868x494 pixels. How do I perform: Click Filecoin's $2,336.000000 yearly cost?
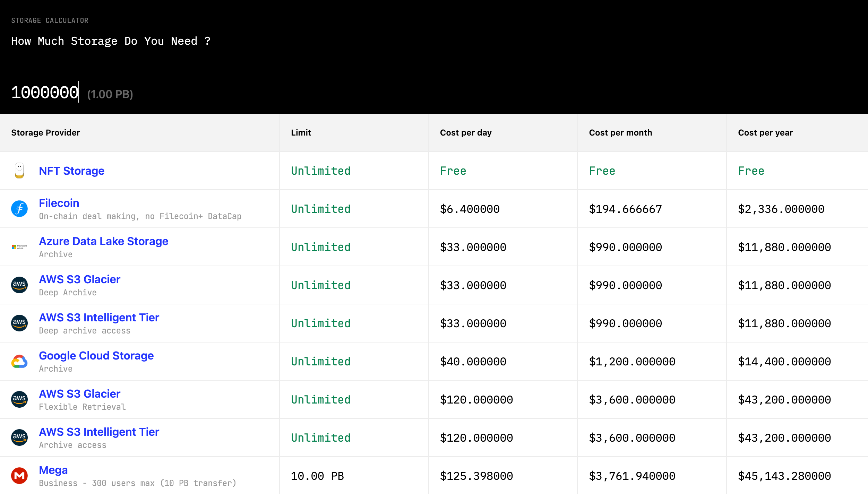pyautogui.click(x=781, y=209)
